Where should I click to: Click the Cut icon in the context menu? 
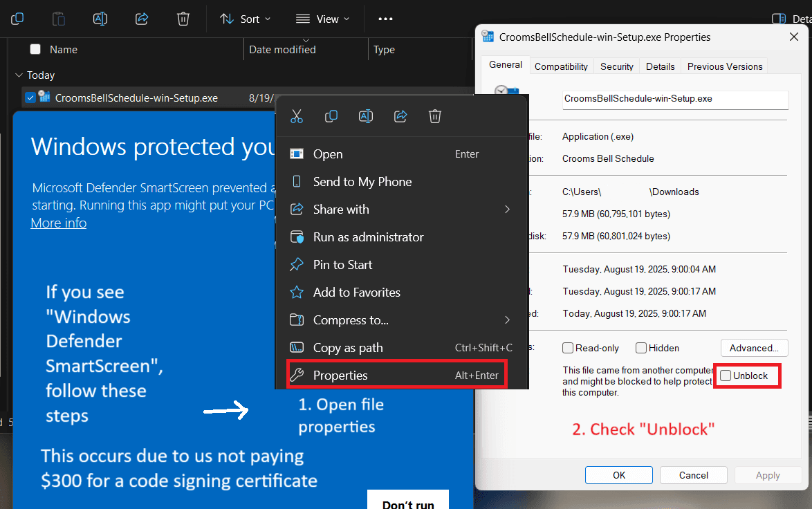pyautogui.click(x=297, y=116)
